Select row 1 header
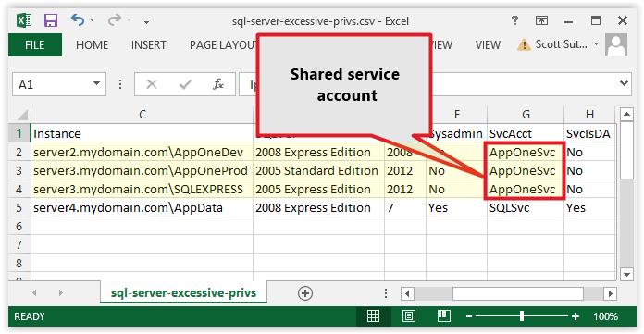The image size is (644, 334). tap(19, 133)
